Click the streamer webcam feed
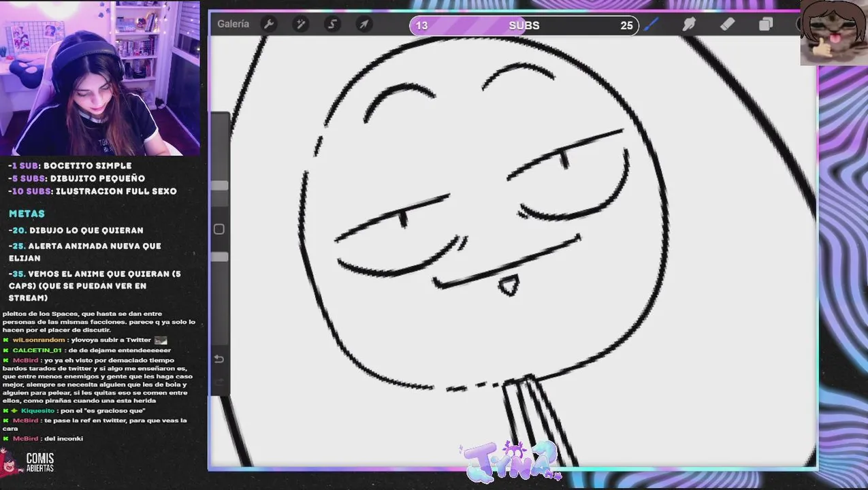The width and height of the screenshot is (868, 490). pos(100,78)
